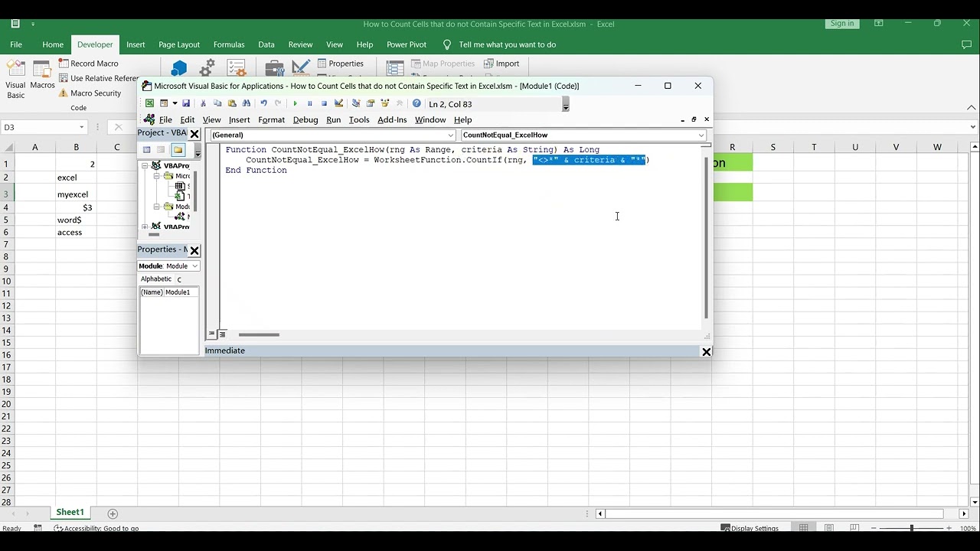The height and width of the screenshot is (551, 980).
Task: Click View Microsoft Excel icon in VBA toolbar
Action: [150, 103]
